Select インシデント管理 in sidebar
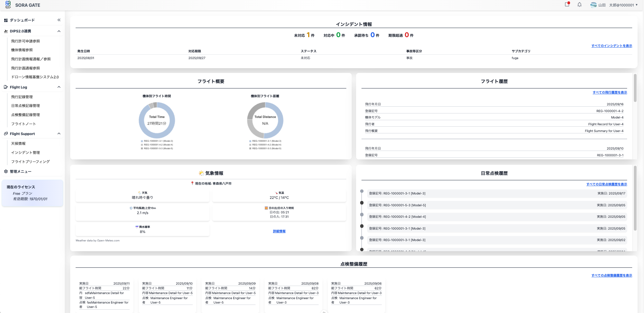 click(25, 153)
